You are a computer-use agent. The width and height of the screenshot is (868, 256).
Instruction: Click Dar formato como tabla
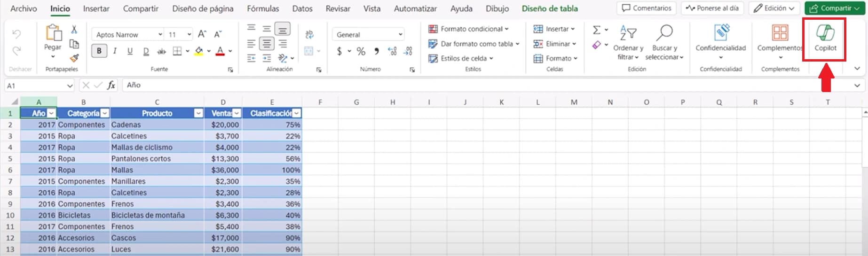473,44
